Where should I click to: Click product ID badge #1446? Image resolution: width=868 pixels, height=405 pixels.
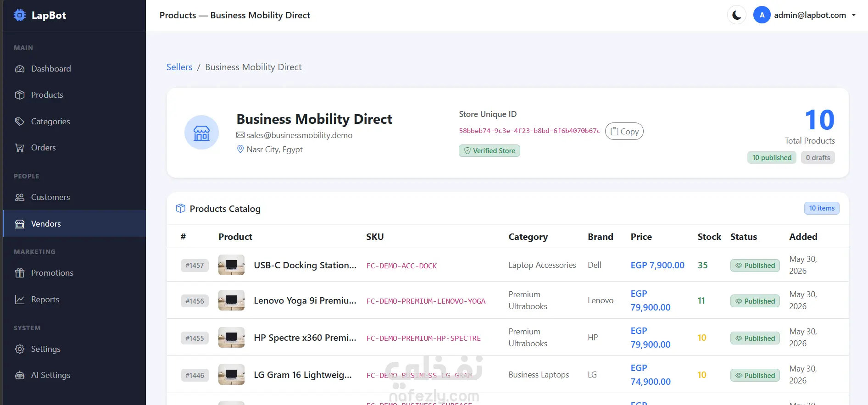tap(195, 376)
